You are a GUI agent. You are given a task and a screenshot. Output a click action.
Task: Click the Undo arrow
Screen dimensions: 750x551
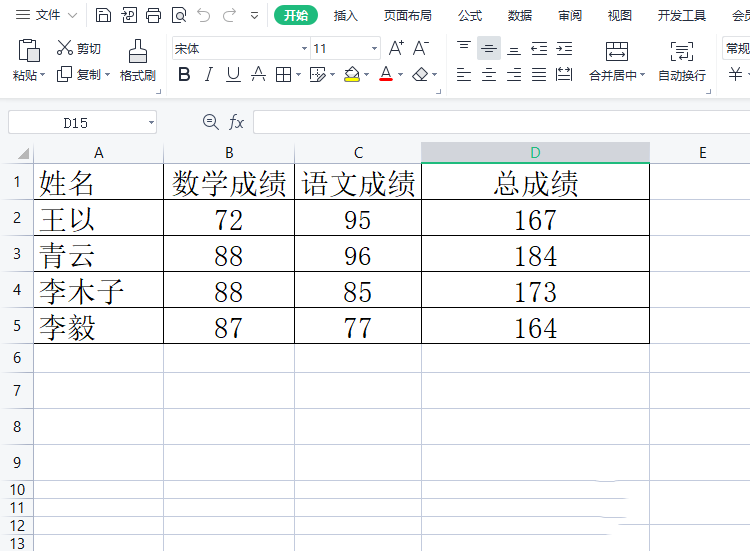coord(204,15)
